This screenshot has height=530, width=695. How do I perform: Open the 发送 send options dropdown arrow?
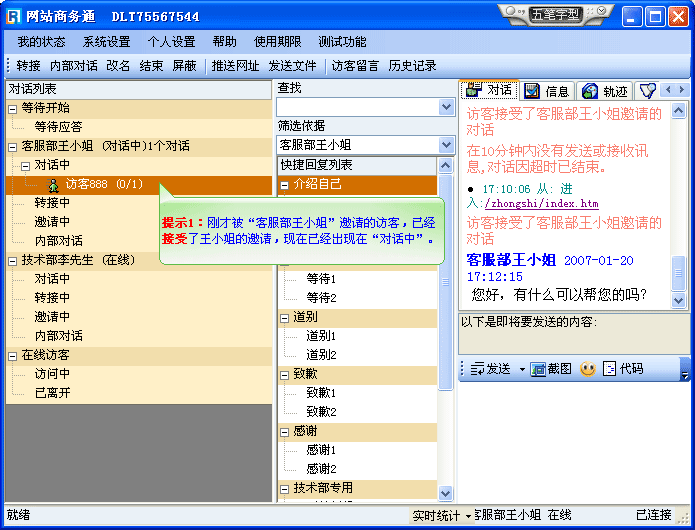click(x=522, y=370)
